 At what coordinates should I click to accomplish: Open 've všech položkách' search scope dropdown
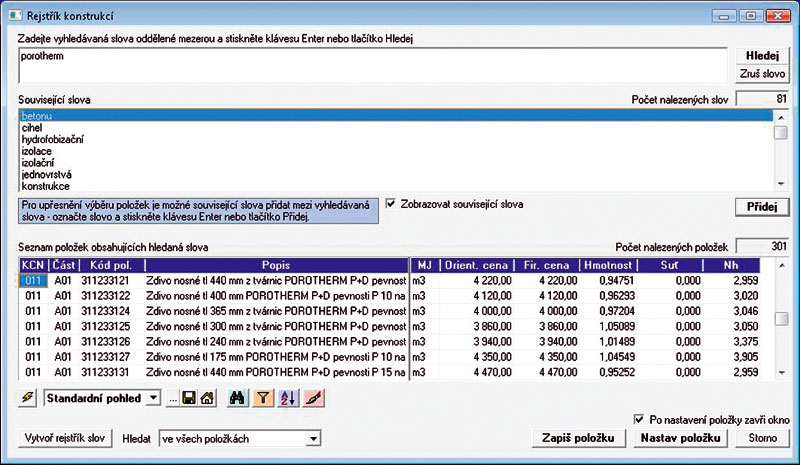pyautogui.click(x=313, y=438)
